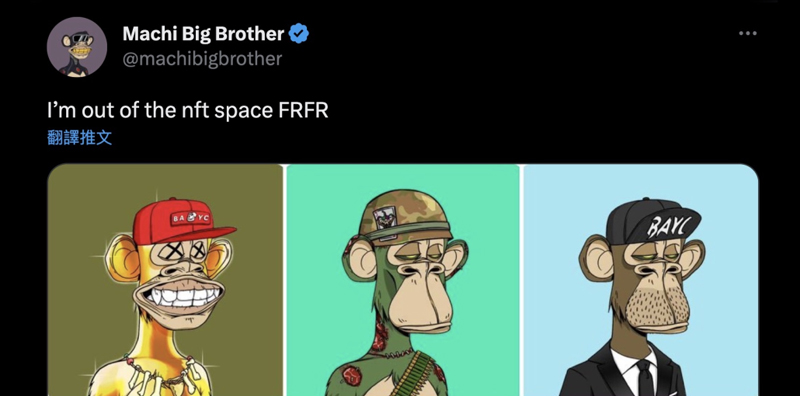The width and height of the screenshot is (800, 396).
Task: Open the gold ape image thumbnail
Action: tap(165, 280)
